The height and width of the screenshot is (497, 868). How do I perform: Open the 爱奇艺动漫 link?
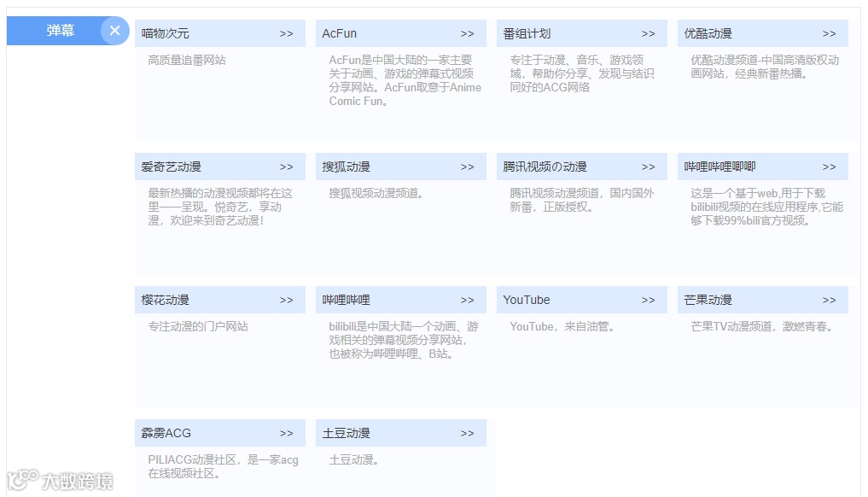pyautogui.click(x=171, y=167)
